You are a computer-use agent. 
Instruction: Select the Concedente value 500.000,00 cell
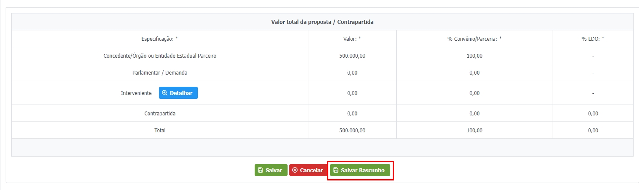(x=352, y=56)
